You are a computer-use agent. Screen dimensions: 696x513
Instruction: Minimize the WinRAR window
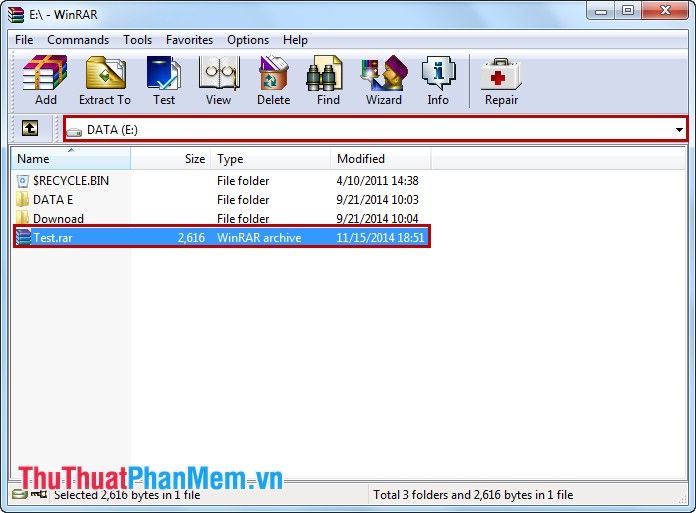tap(601, 11)
